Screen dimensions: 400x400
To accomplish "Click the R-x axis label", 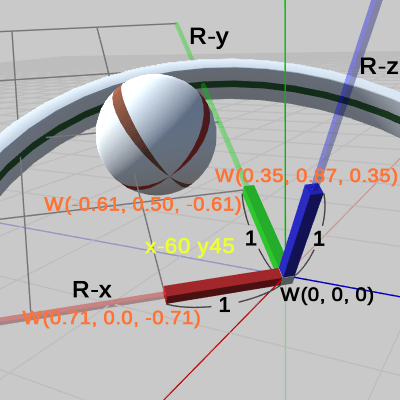I will click(x=92, y=290).
